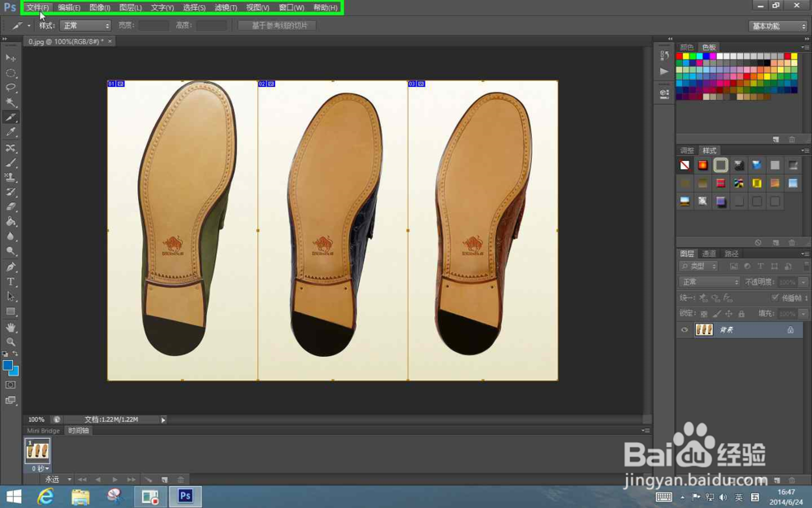Select the Blur tool

tap(11, 236)
